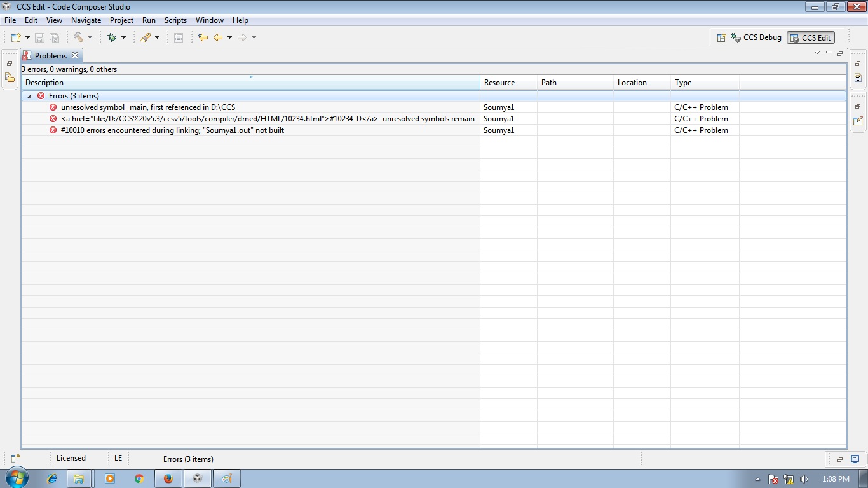
Task: Go to Last Edit Location arrow icon
Action: [x=203, y=37]
